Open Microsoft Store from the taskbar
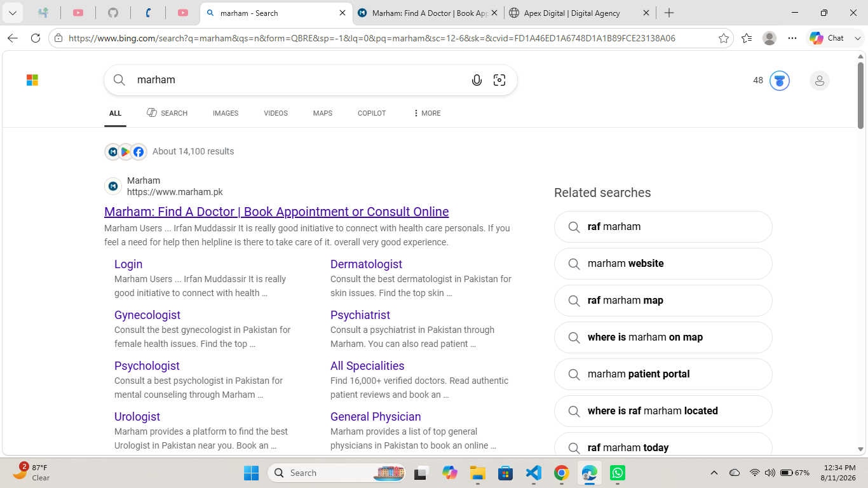 pyautogui.click(x=505, y=473)
